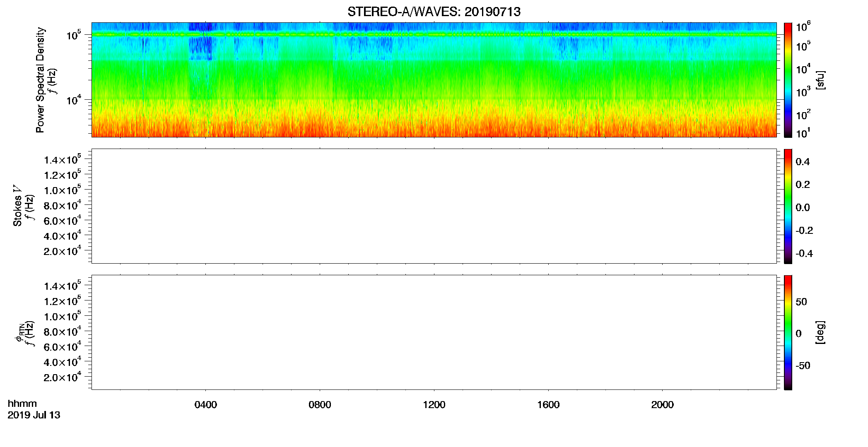Click the -50 value on degree color bar
Screen dimensions: 868x447
pos(803,366)
